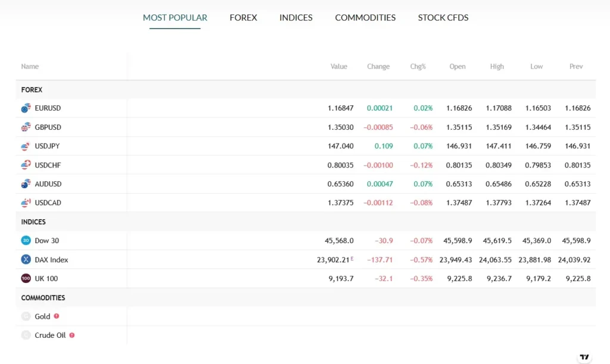Open the Gold instrument page
The image size is (610, 364).
(42, 316)
